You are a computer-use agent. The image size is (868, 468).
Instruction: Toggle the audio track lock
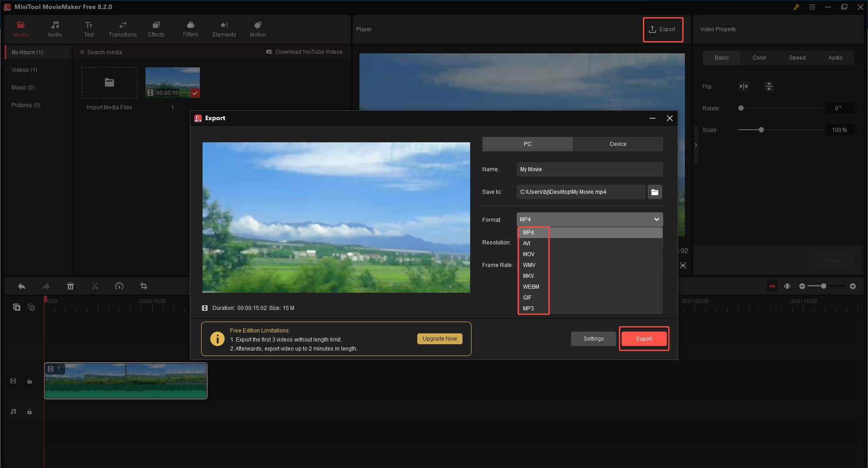[x=29, y=412]
